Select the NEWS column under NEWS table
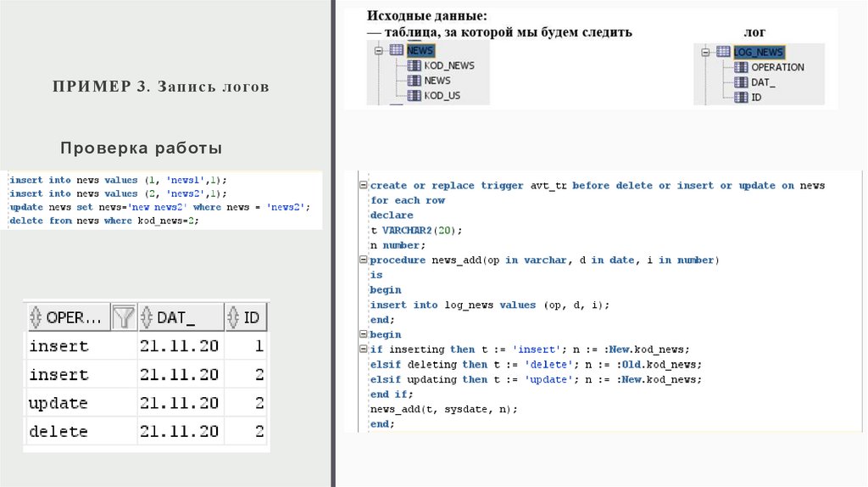 click(x=437, y=81)
